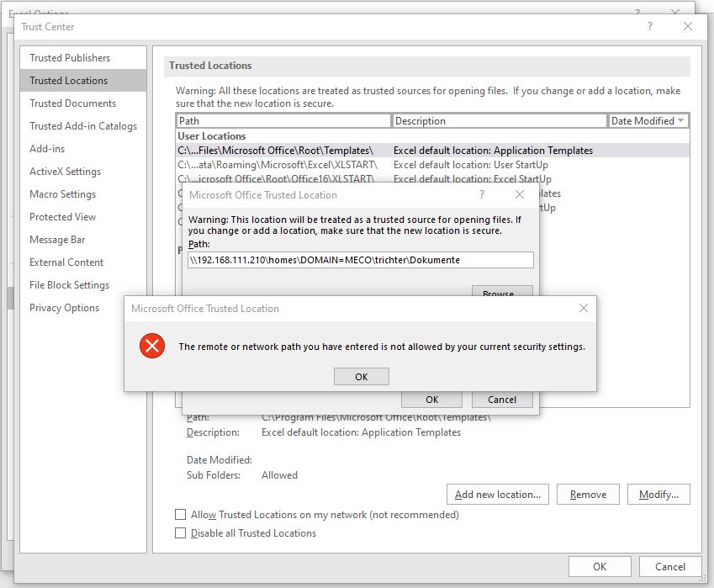Click help icon in Trusted Location dialog
The height and width of the screenshot is (588, 714).
(x=482, y=194)
